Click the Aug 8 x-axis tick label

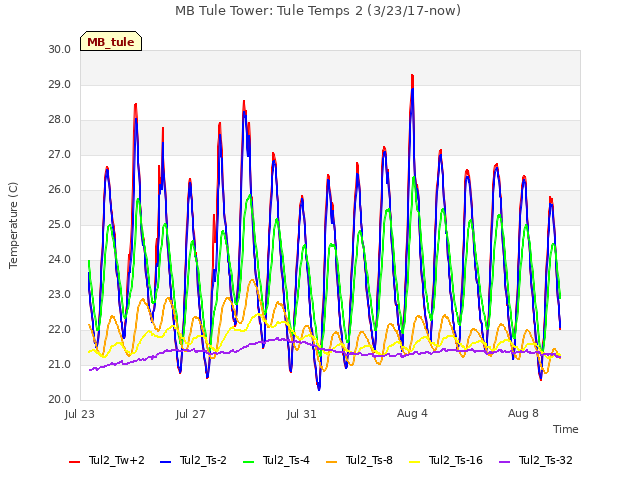(x=523, y=413)
